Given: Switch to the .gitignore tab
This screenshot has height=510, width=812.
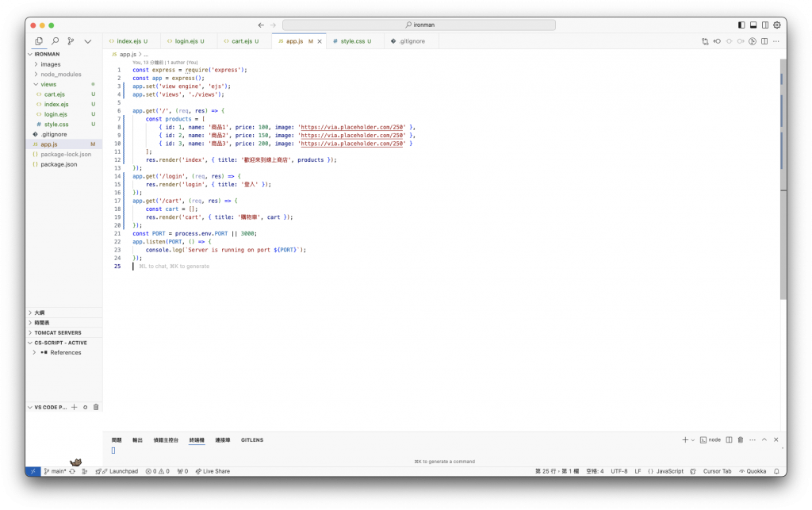Looking at the screenshot, I should (x=412, y=41).
